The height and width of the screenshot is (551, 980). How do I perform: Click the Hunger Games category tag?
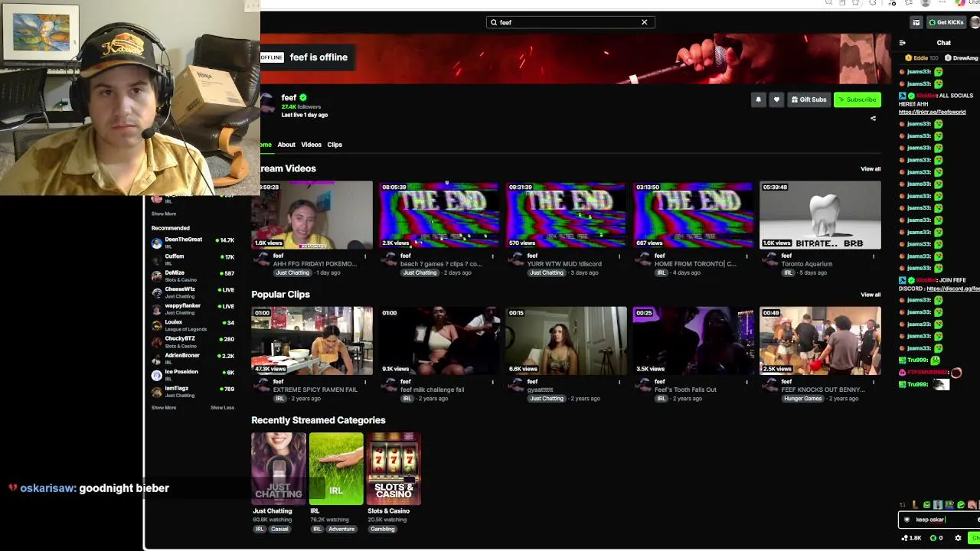(802, 399)
